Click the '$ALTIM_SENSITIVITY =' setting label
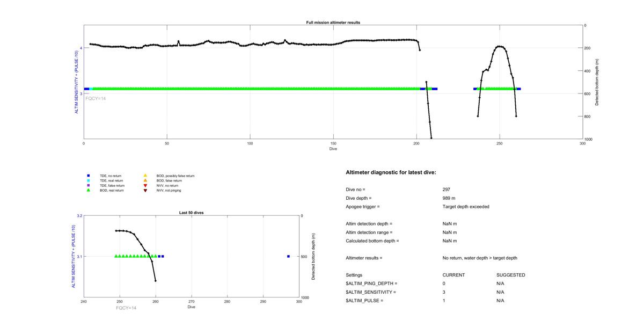 pyautogui.click(x=371, y=292)
